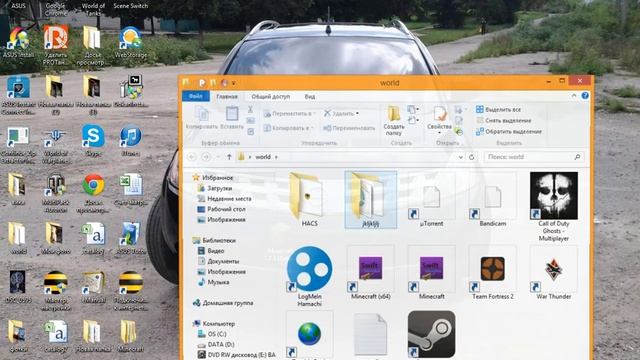
Task: Open the recent locations dropdown beside Forward
Action: click(218, 157)
